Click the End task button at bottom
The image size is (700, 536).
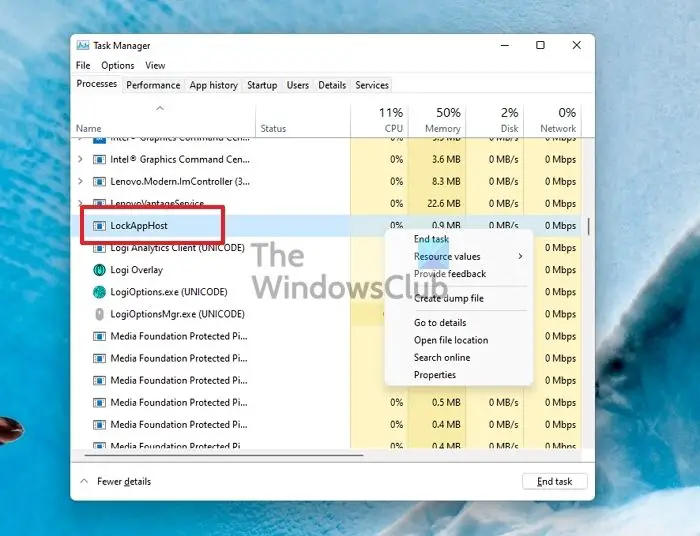pyautogui.click(x=554, y=482)
